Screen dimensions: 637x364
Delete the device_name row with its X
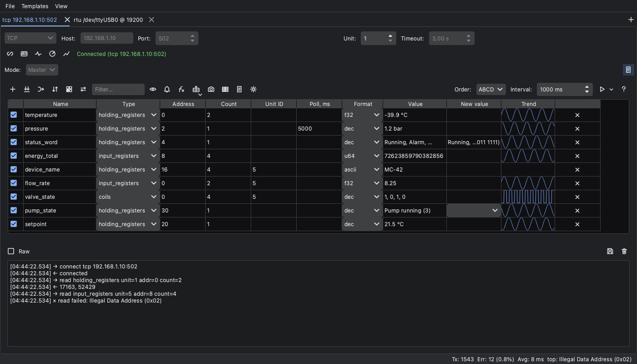[577, 170]
